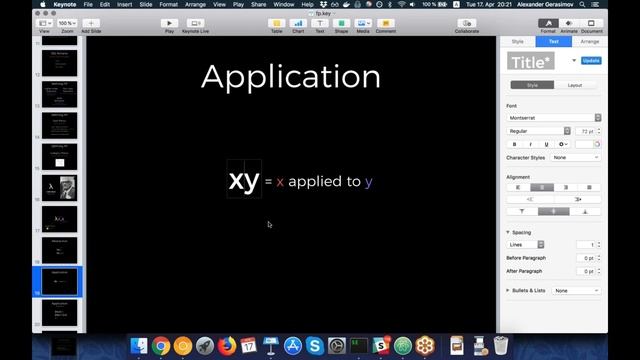Open advanced text options gear menu

(x=563, y=144)
